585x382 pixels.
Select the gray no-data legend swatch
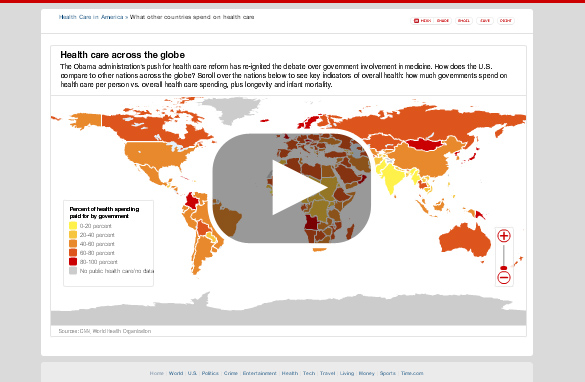[73, 271]
